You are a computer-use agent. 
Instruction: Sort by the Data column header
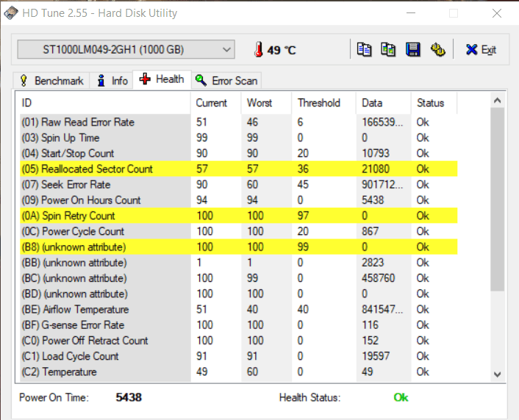tap(384, 104)
